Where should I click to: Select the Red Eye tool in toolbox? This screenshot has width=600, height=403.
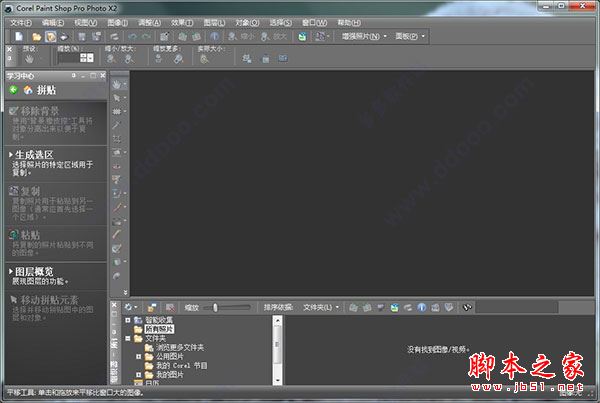pyautogui.click(x=117, y=166)
